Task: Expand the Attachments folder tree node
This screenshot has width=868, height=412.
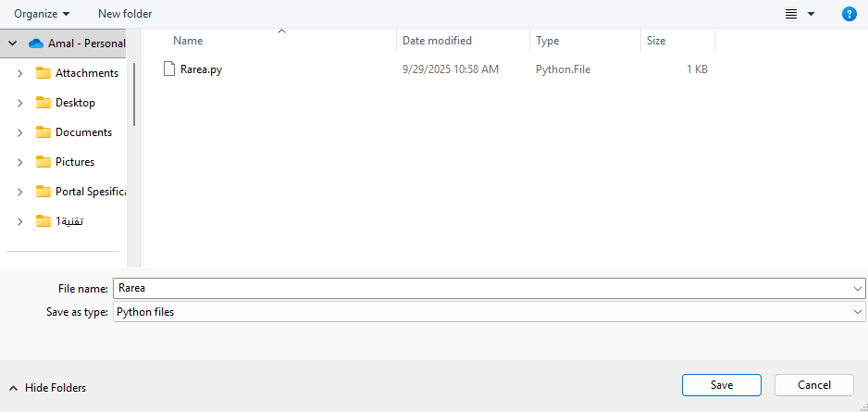Action: coord(19,73)
